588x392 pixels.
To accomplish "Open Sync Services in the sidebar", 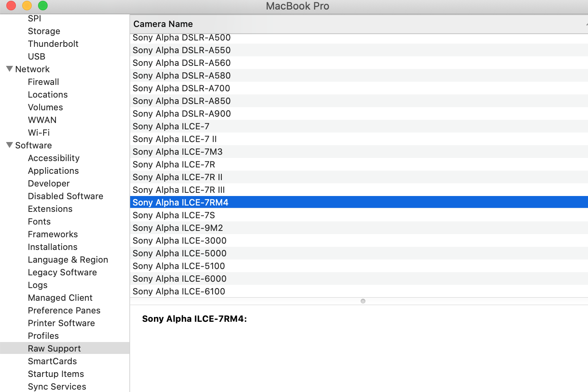I will [57, 386].
